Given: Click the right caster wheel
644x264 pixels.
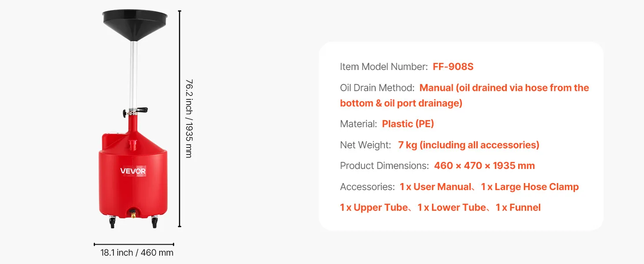Looking at the screenshot, I should click(154, 223).
